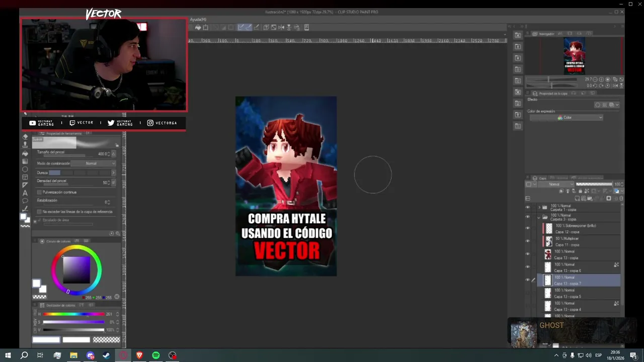The height and width of the screenshot is (362, 644).
Task: Delete the selected layer with trash icon
Action: (x=621, y=198)
